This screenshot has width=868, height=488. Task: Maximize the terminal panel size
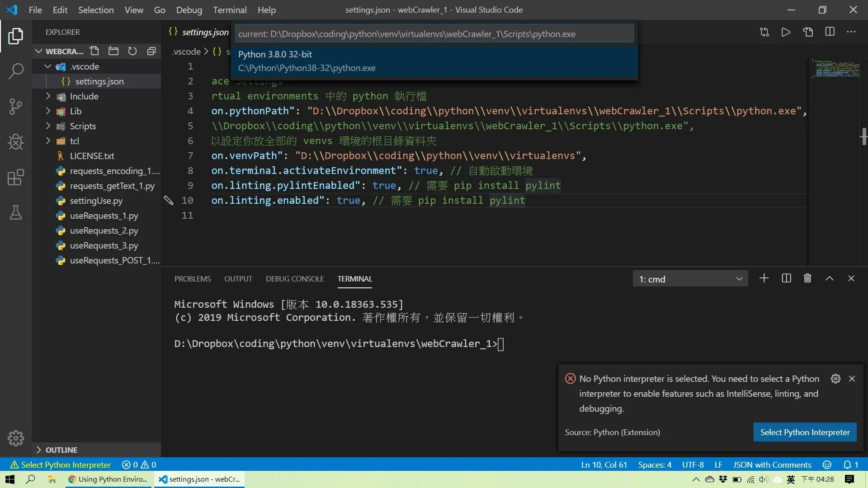(829, 278)
